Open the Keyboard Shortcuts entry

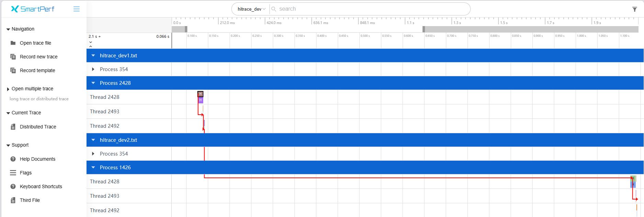tap(41, 186)
